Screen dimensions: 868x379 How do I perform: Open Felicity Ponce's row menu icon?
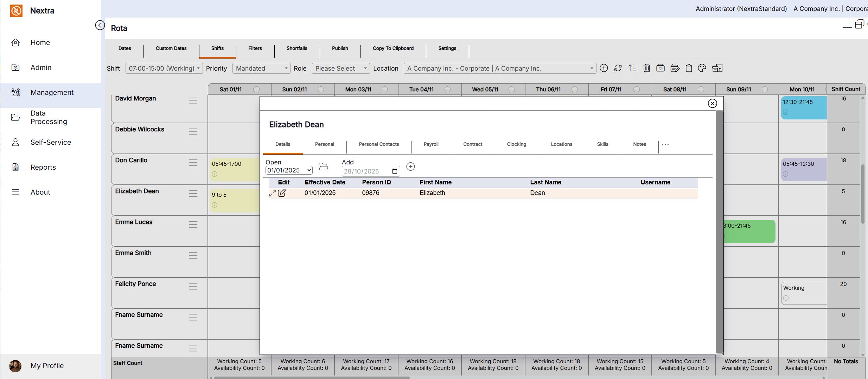coord(193,286)
